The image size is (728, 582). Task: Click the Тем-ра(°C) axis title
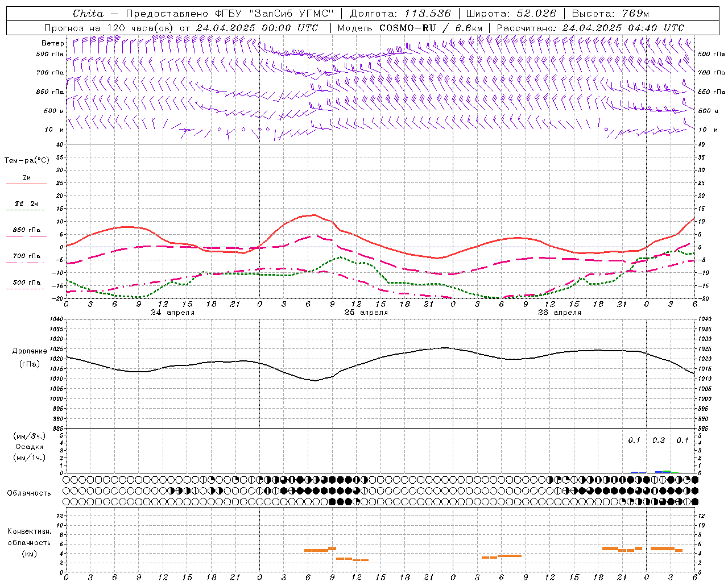coord(27,161)
